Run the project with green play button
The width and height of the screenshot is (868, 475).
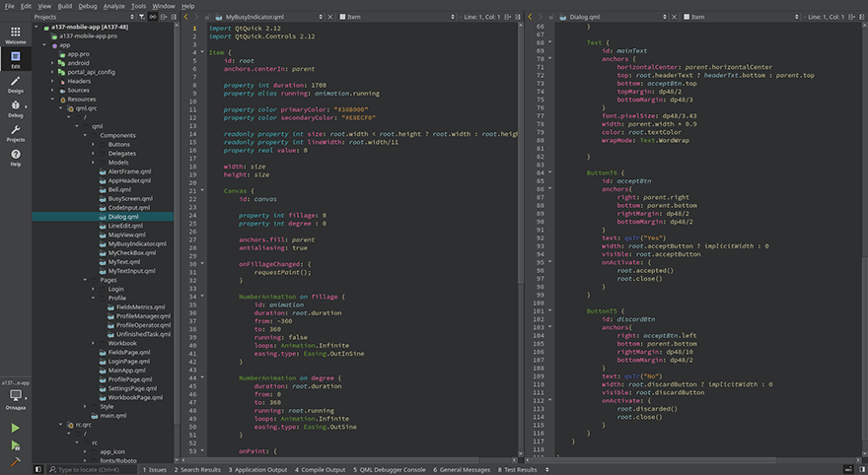(x=15, y=428)
